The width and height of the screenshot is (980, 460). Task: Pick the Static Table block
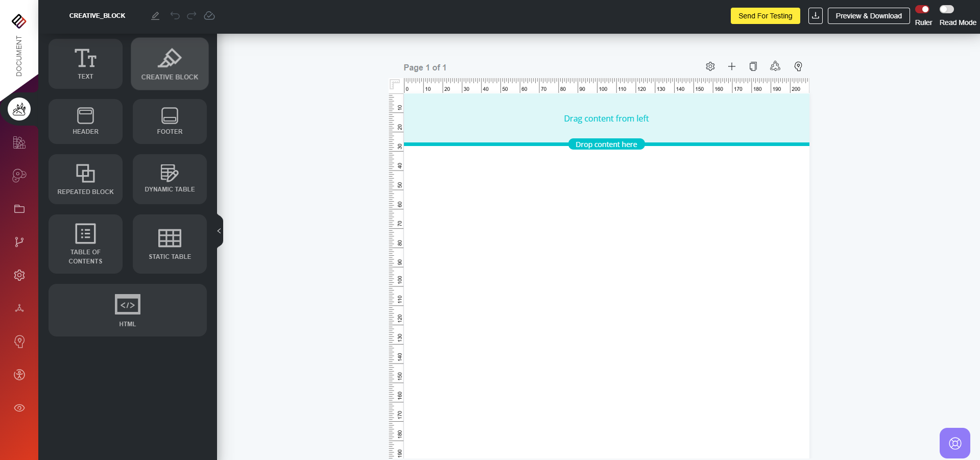point(170,244)
